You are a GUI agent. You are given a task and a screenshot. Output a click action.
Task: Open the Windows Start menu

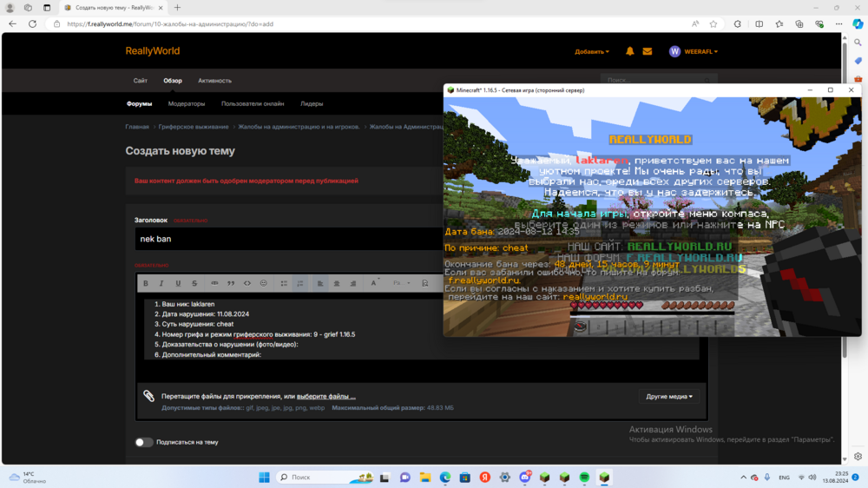click(x=264, y=477)
